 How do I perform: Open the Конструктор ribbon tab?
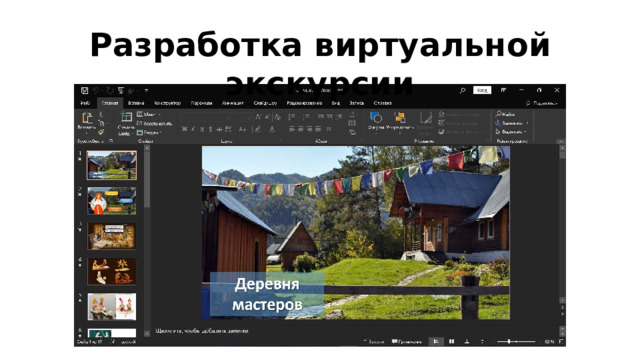coord(167,103)
